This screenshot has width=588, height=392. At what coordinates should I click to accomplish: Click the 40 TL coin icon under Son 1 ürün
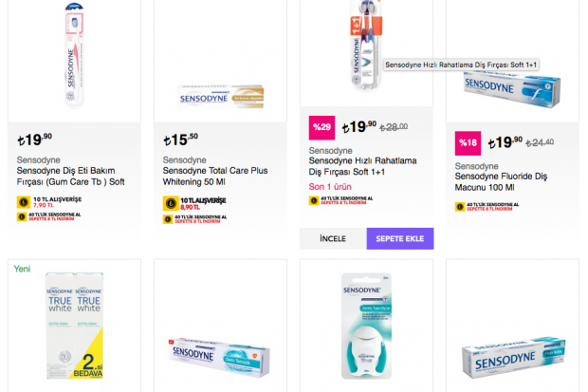(314, 200)
